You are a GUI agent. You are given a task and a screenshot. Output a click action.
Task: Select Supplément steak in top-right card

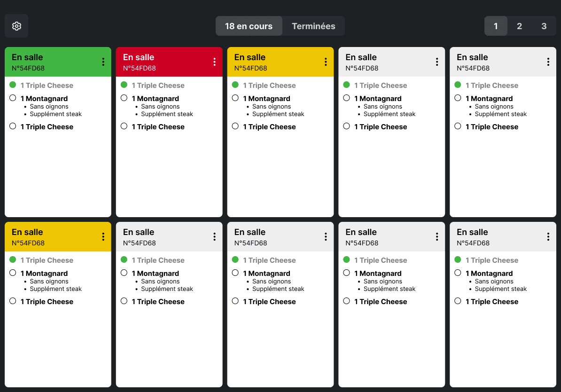500,114
